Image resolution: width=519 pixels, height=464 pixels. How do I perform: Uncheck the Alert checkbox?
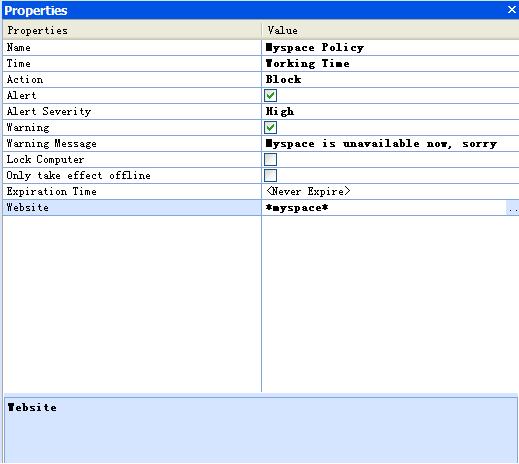270,96
